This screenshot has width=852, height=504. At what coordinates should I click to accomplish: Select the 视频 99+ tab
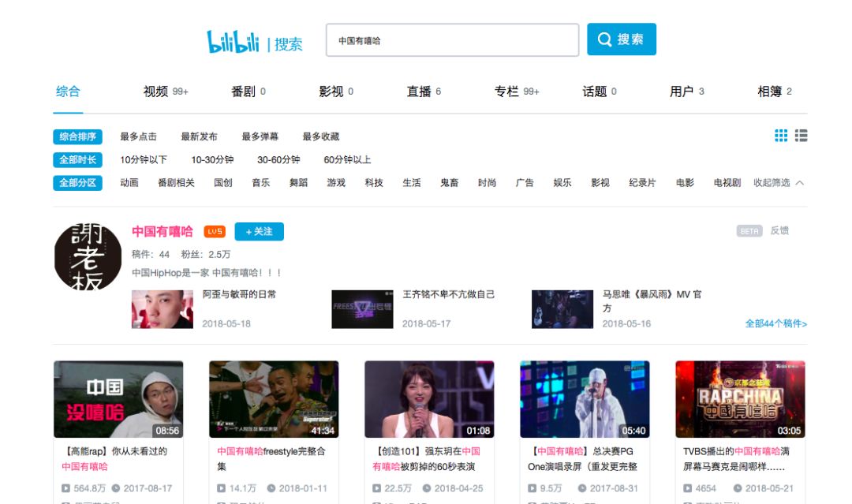tap(166, 91)
